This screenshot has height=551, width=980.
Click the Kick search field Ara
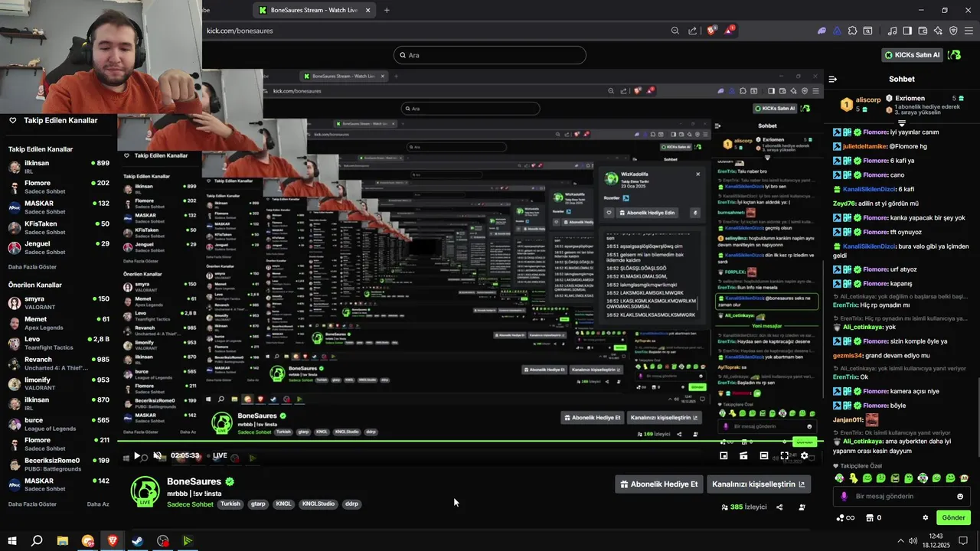pos(490,55)
